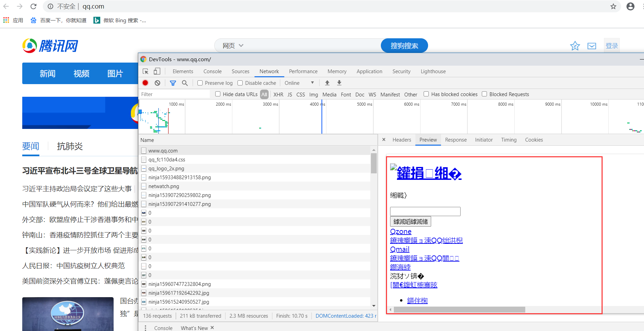Click the browser reload icon

pyautogui.click(x=33, y=6)
